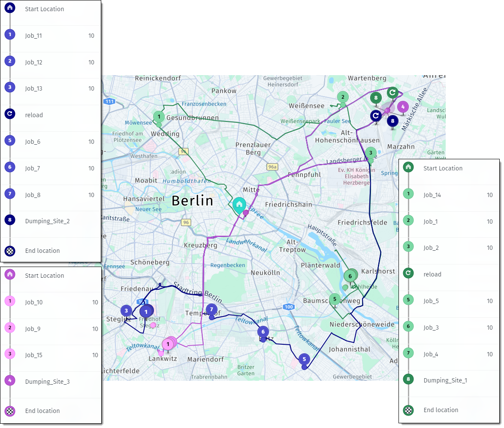Click the Prenzlauer Berg map label
The height and width of the screenshot is (428, 504).
253,149
